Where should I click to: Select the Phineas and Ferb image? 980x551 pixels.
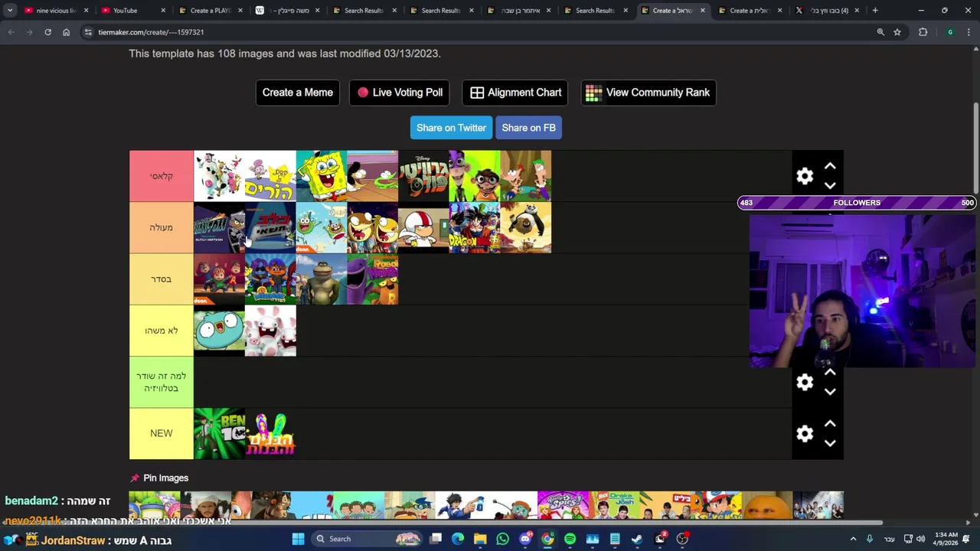526,176
